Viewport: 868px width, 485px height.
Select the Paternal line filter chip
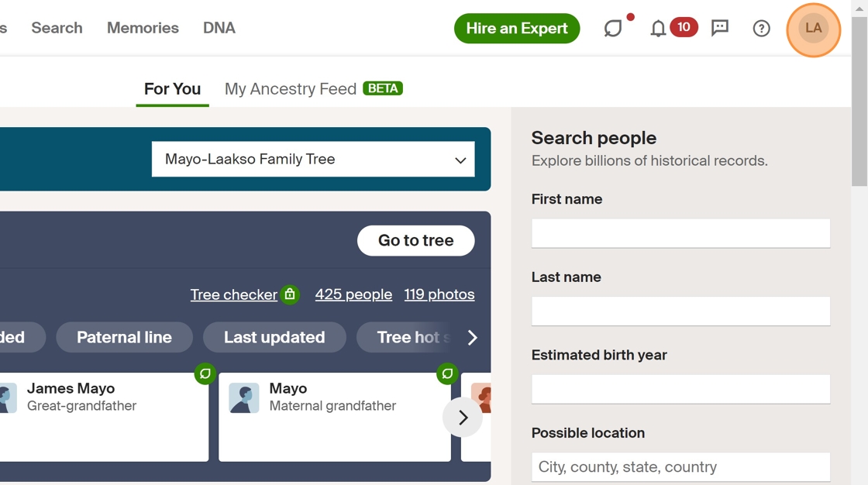click(x=124, y=337)
